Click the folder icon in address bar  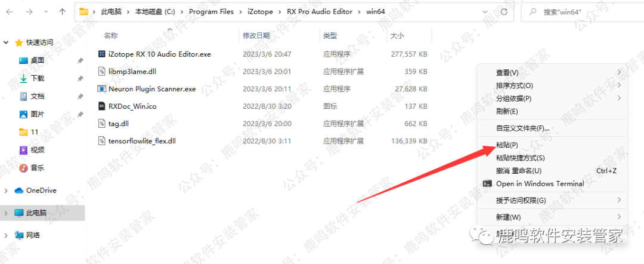84,11
